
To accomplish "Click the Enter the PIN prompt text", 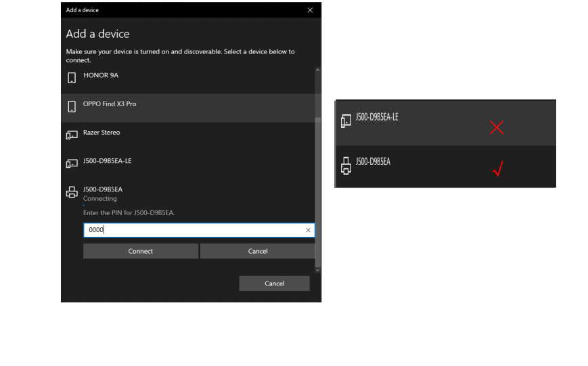I will tap(129, 212).
